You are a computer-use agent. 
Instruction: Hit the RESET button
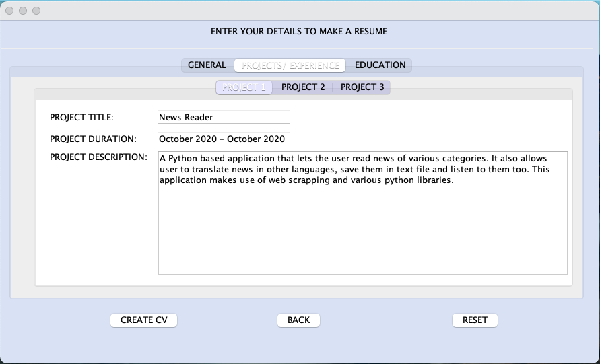[475, 320]
